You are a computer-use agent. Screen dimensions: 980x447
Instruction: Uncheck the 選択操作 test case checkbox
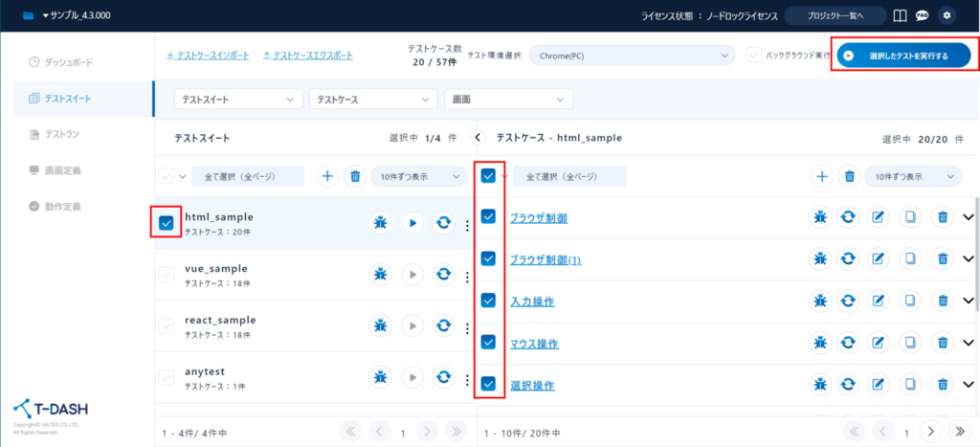coord(488,385)
